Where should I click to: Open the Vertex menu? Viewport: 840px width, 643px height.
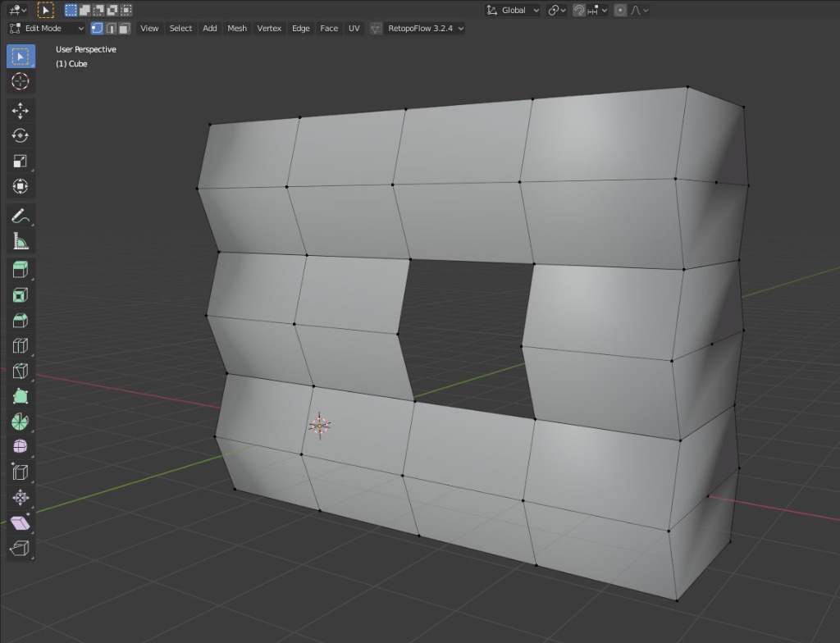pos(269,28)
